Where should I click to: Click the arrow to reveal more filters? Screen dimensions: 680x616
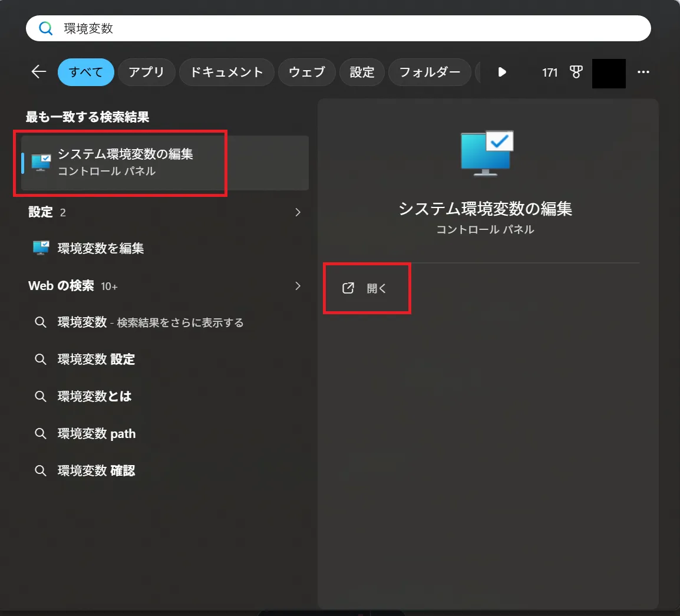[x=501, y=72]
